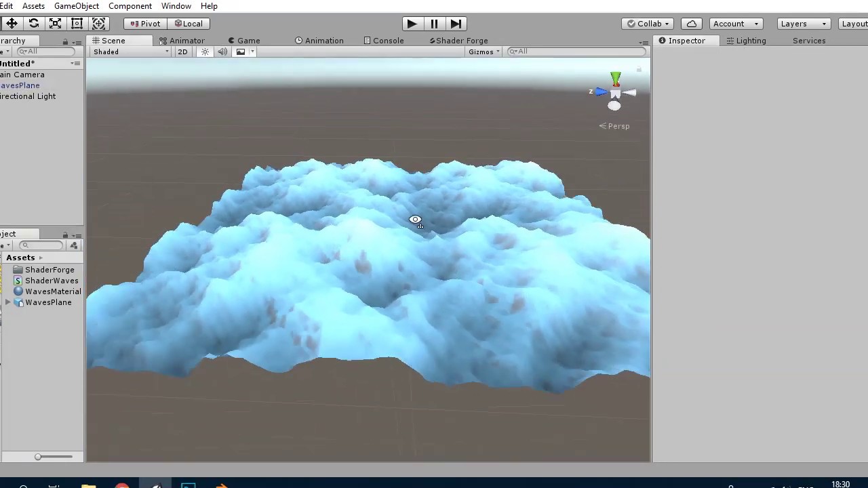Switch to the Console tab
Viewport: 868px width, 488px height.
coord(384,41)
